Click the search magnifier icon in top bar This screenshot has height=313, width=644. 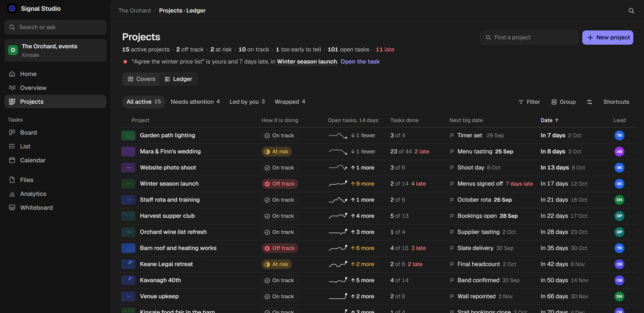point(631,11)
